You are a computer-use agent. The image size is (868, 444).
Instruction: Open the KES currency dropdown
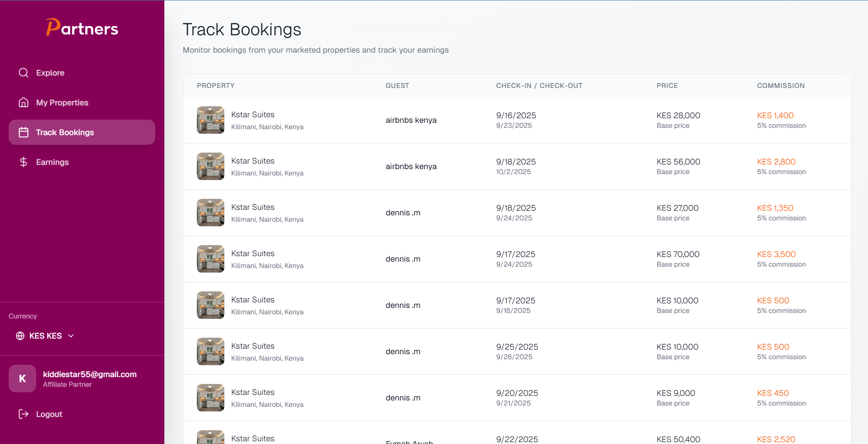[45, 335]
